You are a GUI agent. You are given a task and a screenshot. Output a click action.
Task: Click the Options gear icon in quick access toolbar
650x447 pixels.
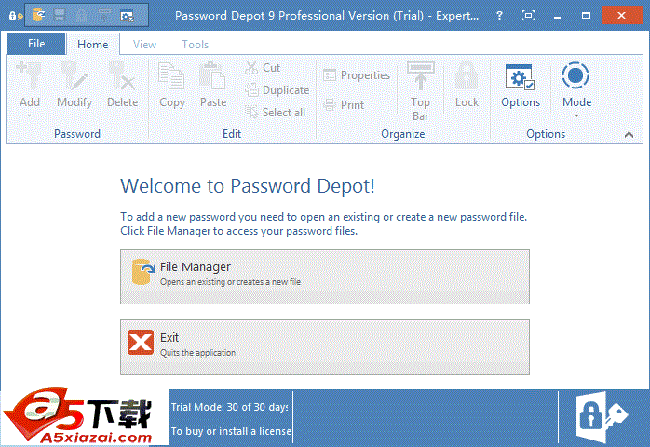[x=126, y=16]
